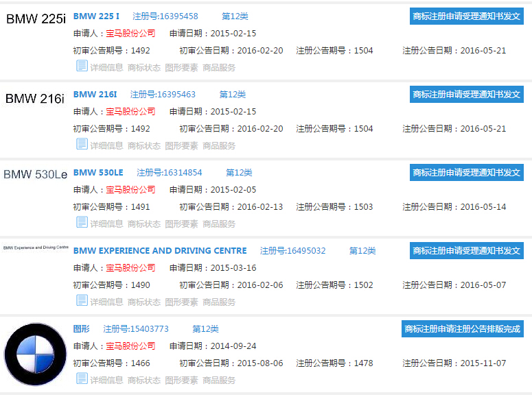Select application date 2015-03-16
Screen dimensions: 532x397
tap(233, 268)
